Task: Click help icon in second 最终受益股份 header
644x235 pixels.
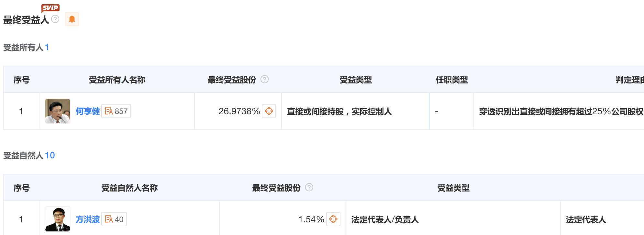Action: pos(309,187)
